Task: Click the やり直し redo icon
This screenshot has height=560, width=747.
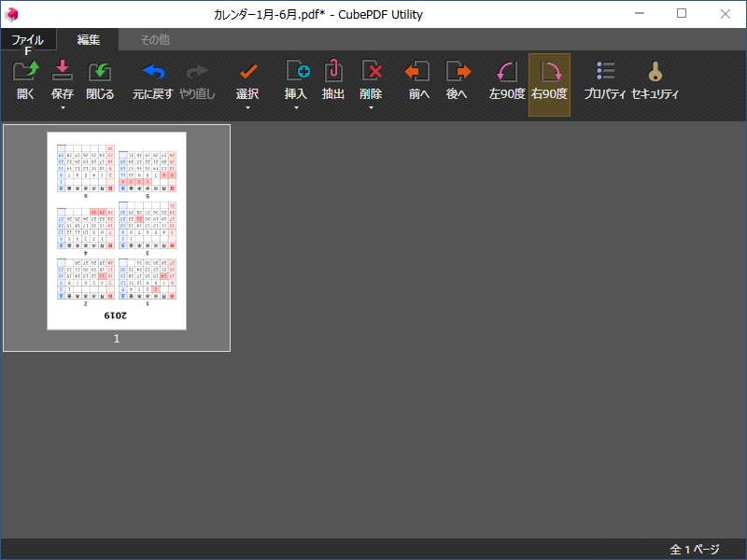Action: click(197, 72)
